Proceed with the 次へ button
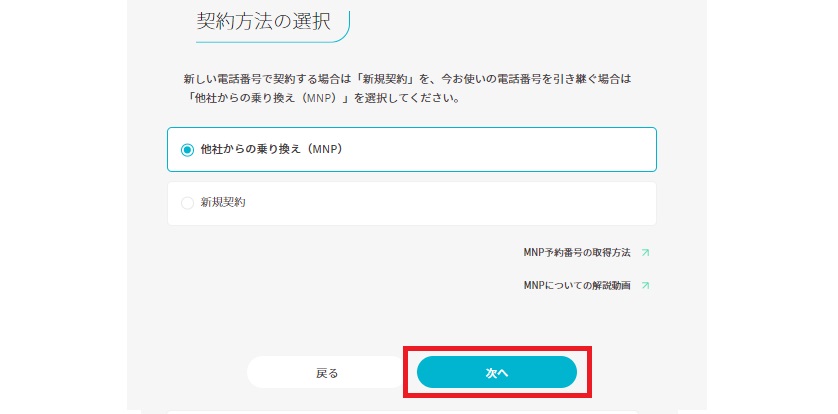 (x=496, y=372)
